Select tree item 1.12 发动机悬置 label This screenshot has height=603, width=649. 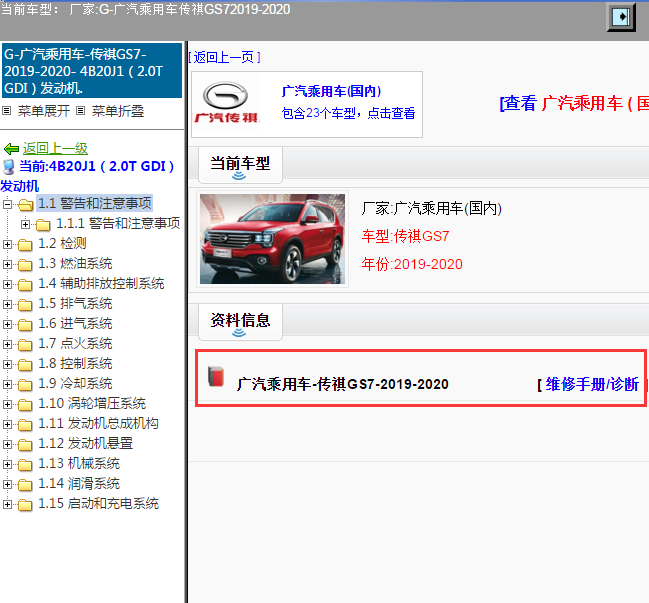(86, 444)
